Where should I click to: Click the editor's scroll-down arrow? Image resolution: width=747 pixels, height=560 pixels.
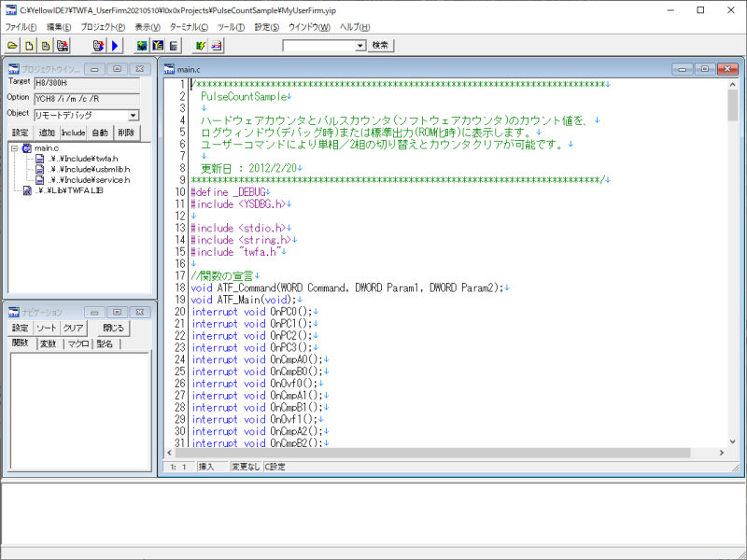[732, 441]
